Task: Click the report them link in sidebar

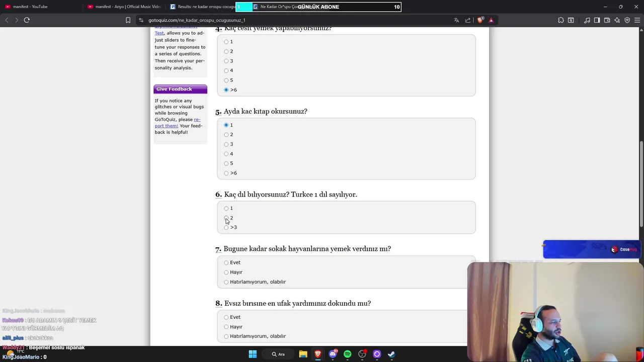Action: tap(177, 123)
